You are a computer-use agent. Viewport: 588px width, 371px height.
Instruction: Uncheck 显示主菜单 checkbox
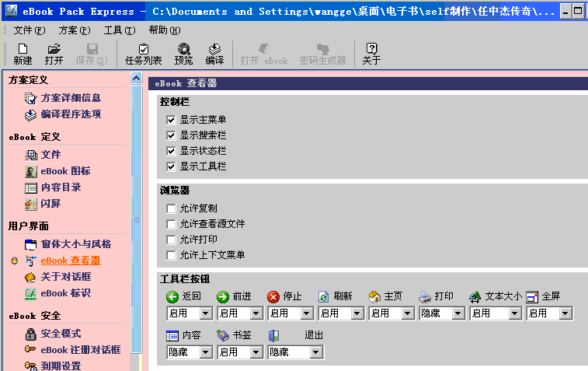(171, 120)
